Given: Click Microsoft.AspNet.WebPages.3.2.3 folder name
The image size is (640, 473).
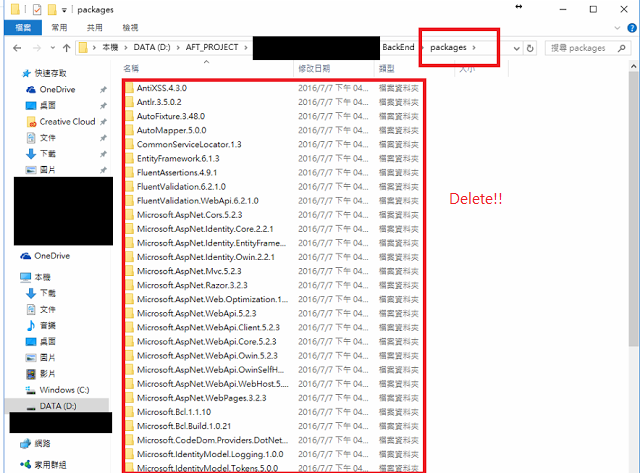Looking at the screenshot, I should [x=202, y=398].
